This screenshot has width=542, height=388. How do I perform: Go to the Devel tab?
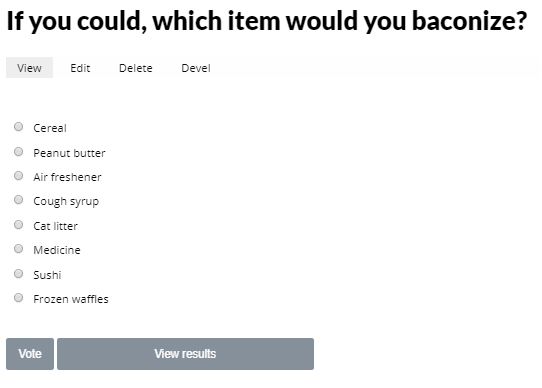coord(196,68)
